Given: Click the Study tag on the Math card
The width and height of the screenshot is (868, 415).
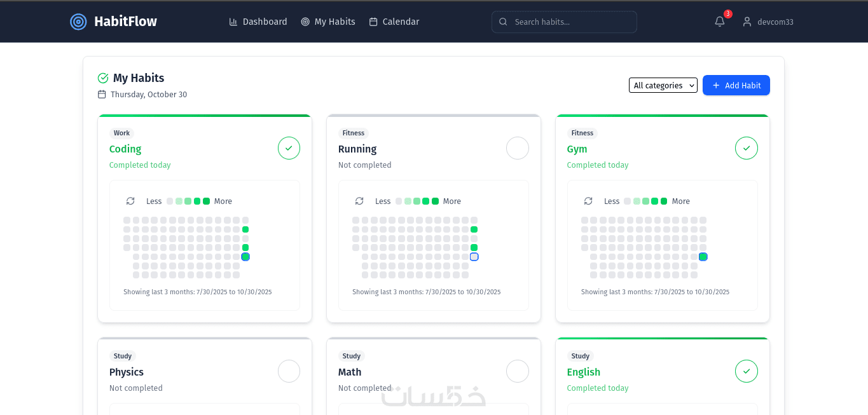Looking at the screenshot, I should pyautogui.click(x=352, y=356).
